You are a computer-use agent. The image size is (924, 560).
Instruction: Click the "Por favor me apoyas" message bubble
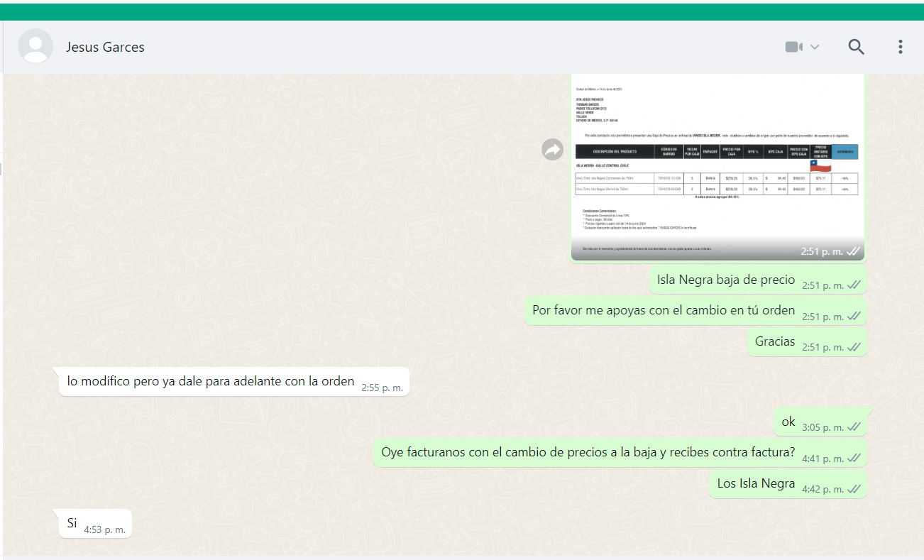coord(663,311)
